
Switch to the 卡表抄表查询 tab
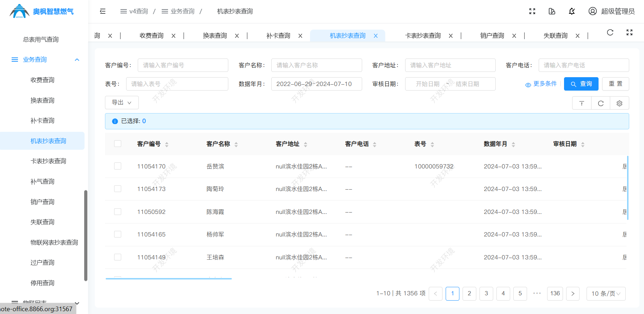click(x=423, y=36)
